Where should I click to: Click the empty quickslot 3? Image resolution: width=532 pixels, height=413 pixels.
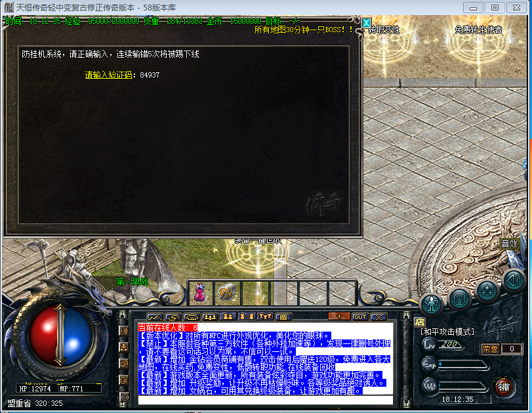tap(255, 293)
